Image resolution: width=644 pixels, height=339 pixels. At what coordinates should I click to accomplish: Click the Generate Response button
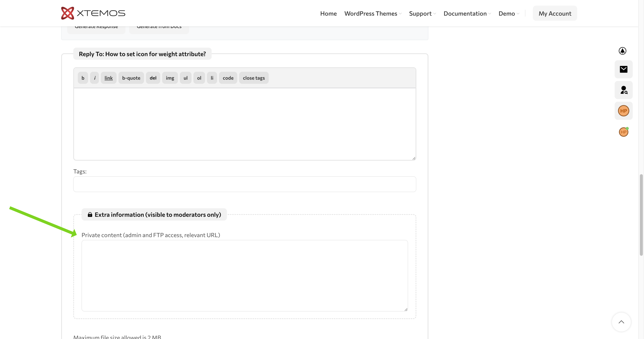[x=96, y=30]
